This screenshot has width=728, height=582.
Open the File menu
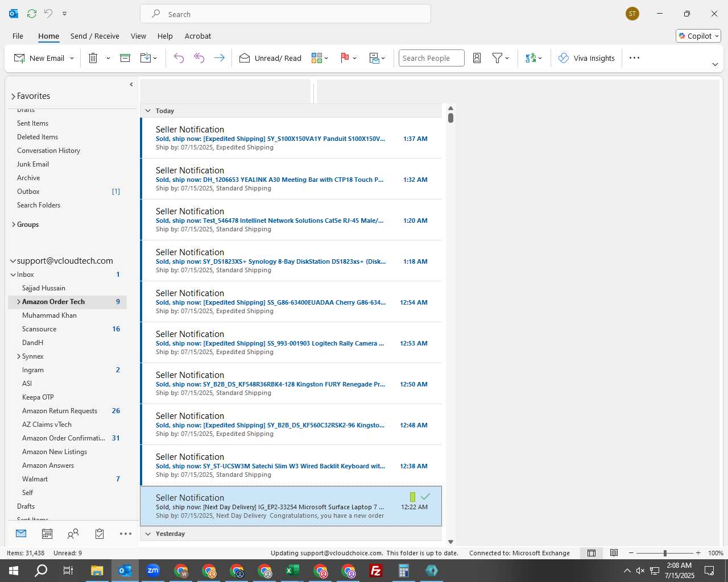18,36
